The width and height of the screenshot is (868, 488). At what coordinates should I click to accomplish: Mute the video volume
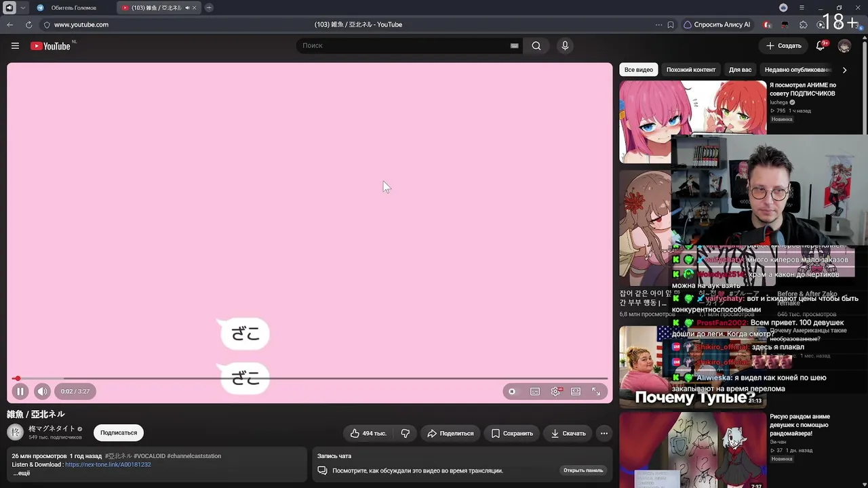click(x=42, y=391)
